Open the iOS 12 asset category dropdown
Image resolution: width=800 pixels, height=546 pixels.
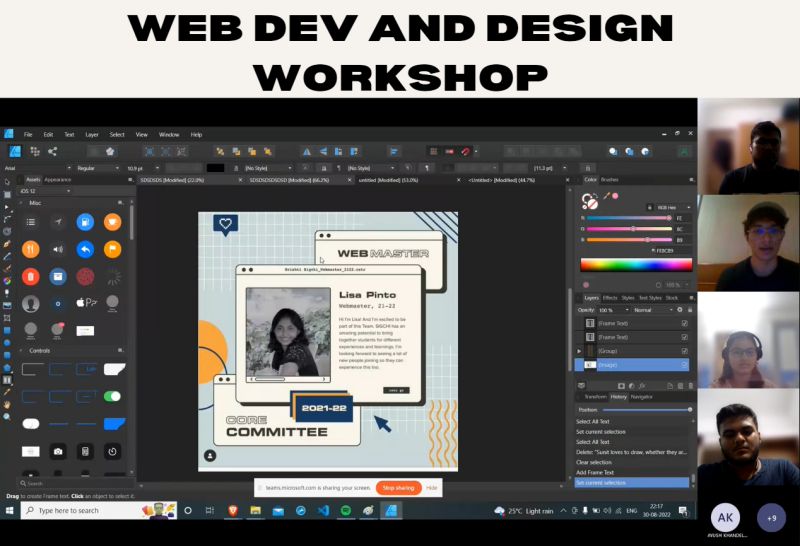point(45,191)
